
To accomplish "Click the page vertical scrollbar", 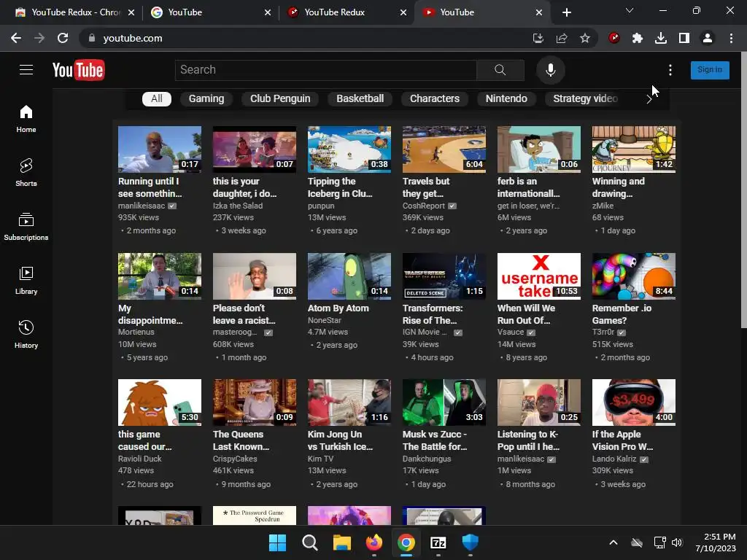I will click(743, 190).
